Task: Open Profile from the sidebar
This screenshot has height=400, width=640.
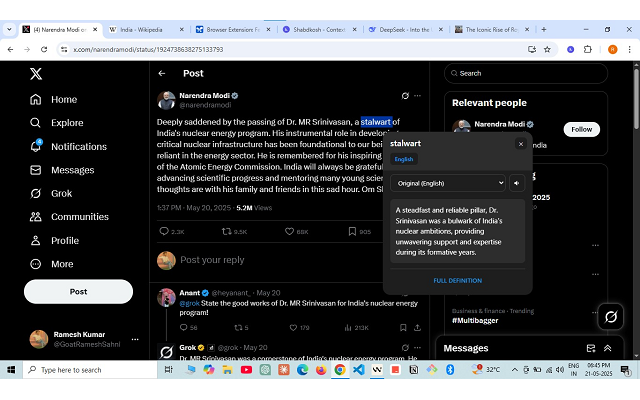Action: [54, 240]
